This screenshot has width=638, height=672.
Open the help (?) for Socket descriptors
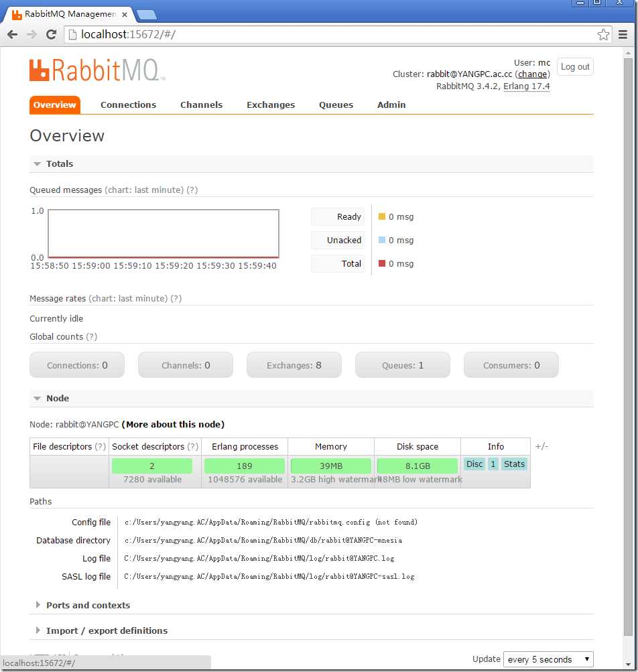193,447
